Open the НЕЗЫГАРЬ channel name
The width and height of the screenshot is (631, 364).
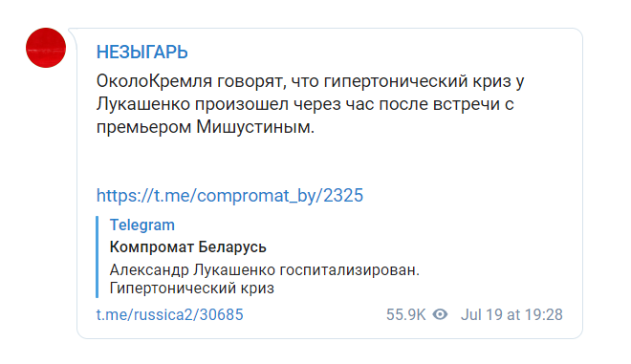[x=142, y=53]
